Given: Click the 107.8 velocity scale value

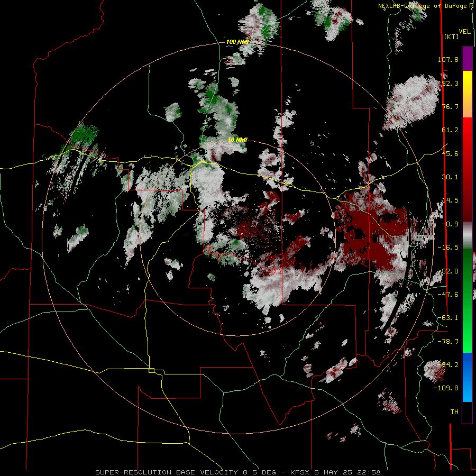Looking at the screenshot, I should 448,59.
